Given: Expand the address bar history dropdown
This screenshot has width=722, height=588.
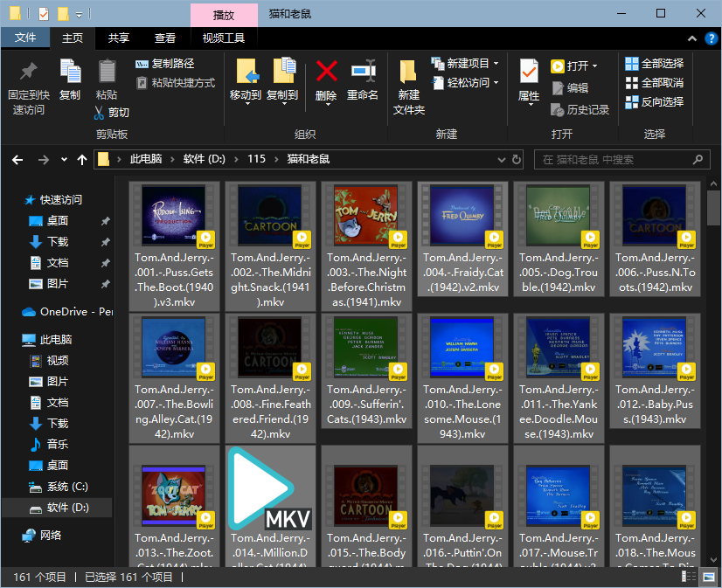Looking at the screenshot, I should coord(502,160).
